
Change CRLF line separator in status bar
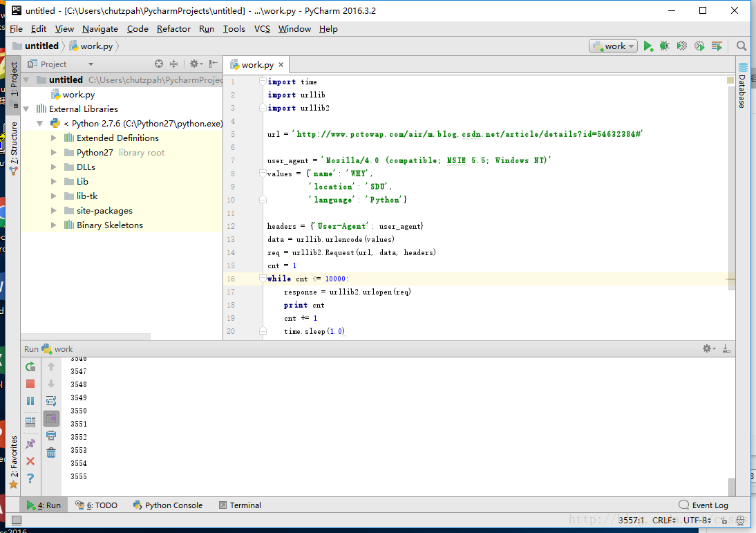click(664, 520)
